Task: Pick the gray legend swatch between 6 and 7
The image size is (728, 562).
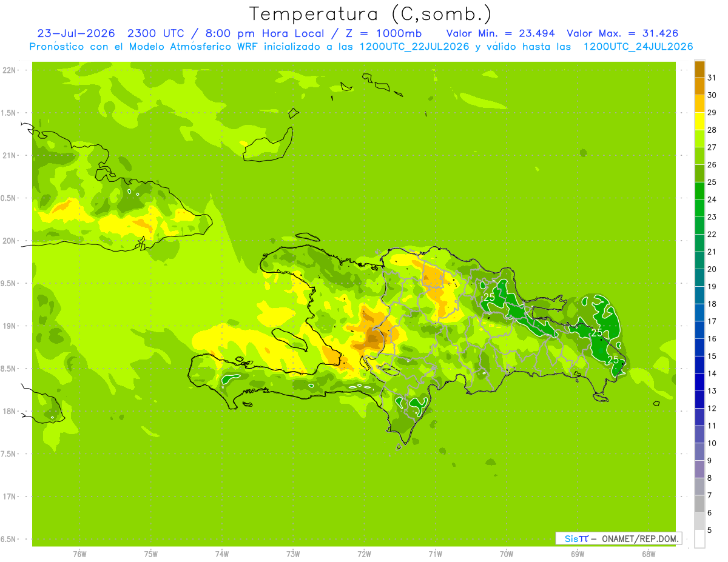Action: coord(699,504)
